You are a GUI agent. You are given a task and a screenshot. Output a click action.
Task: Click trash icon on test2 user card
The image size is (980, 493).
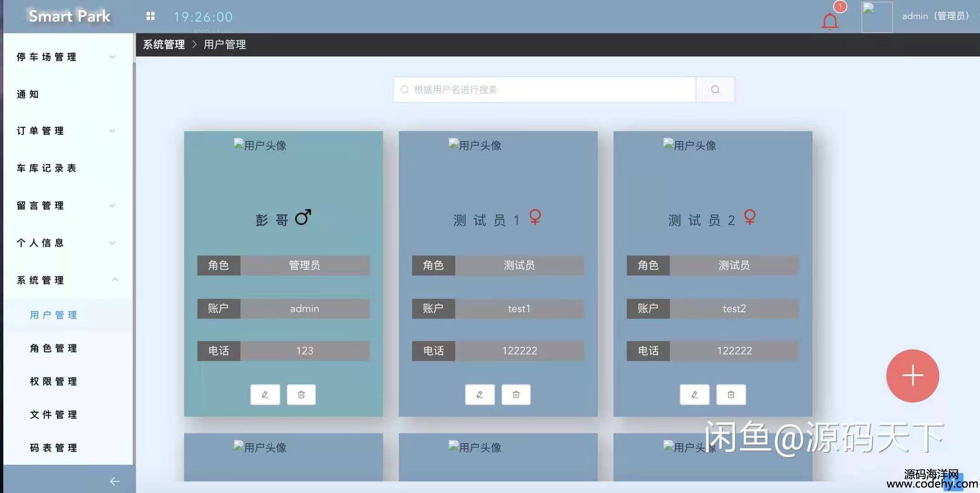[731, 394]
